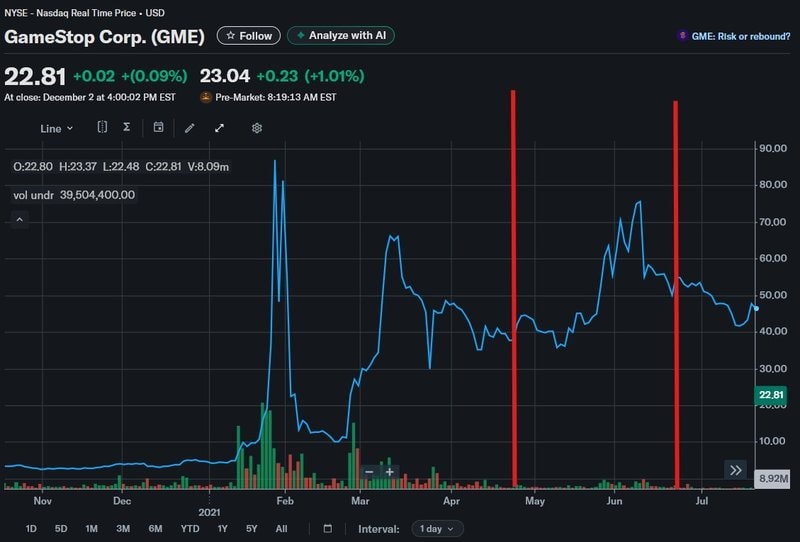Open 'GME: Risk or rebound?' link
The height and width of the screenshot is (542, 800).
[x=734, y=36]
